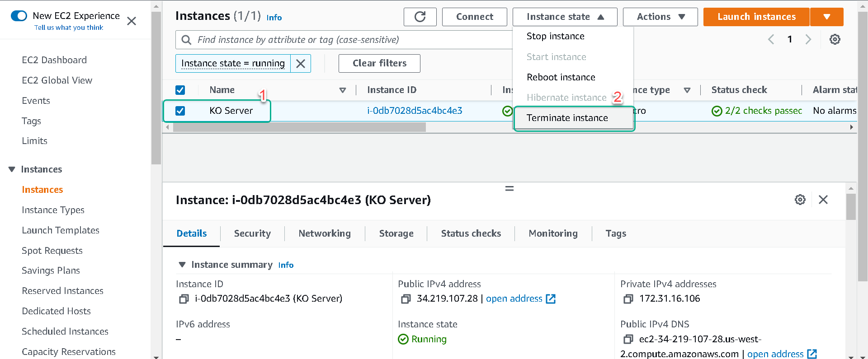The width and height of the screenshot is (868, 359).
Task: Click the panel resize handle bars
Action: (x=509, y=188)
